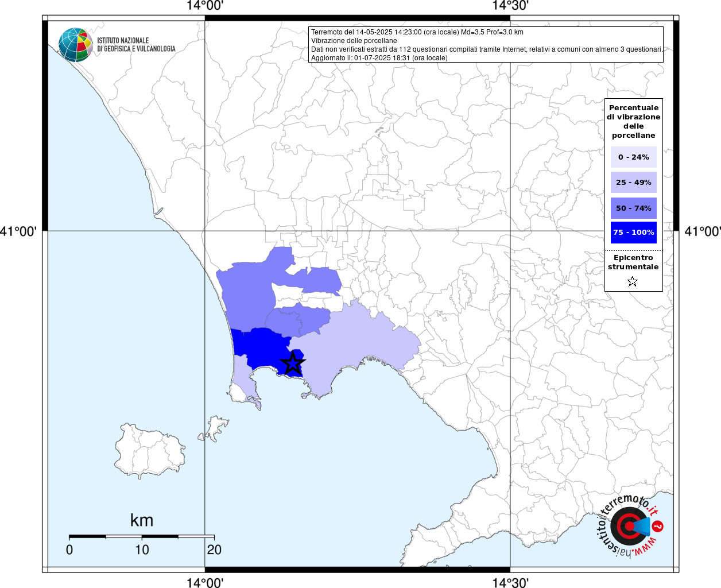
Task: Click the 'Terremoto del 14-05-2025' header line
Action: tap(417, 32)
